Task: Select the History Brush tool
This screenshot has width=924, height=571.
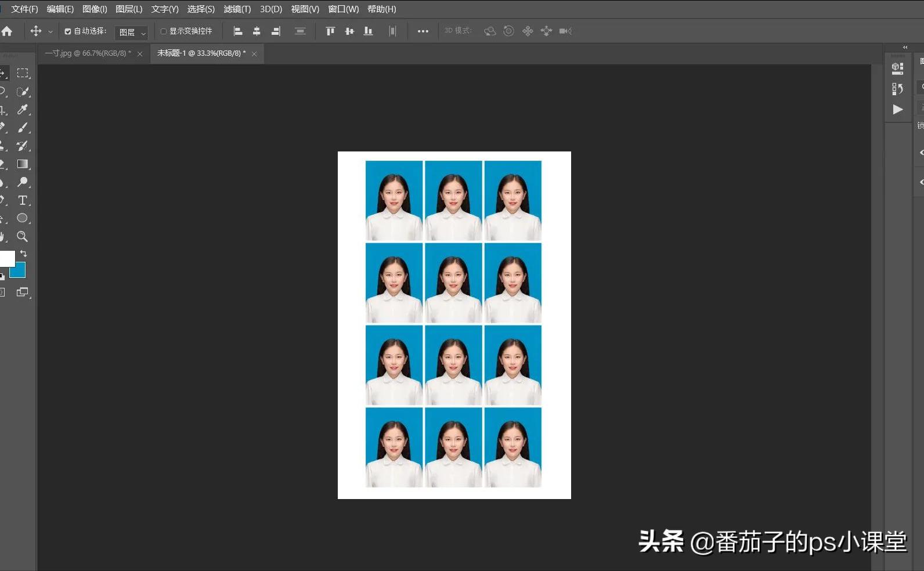Action: point(23,146)
